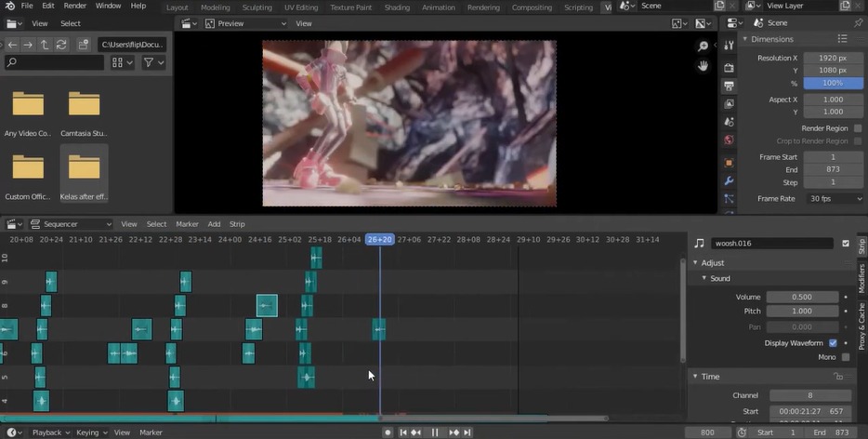
Task: Create a new folder in file browser
Action: [85, 44]
